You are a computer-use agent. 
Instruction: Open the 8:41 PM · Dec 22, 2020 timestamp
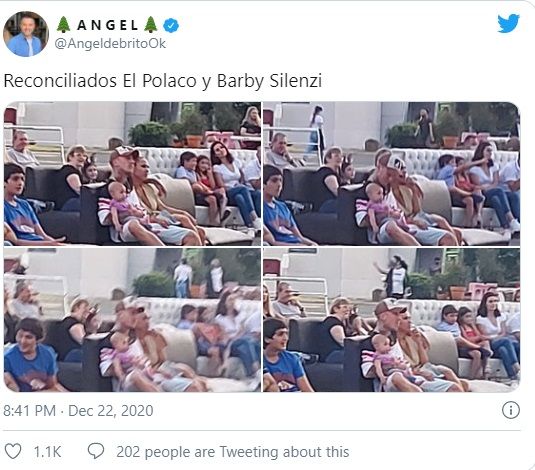[x=78, y=410]
